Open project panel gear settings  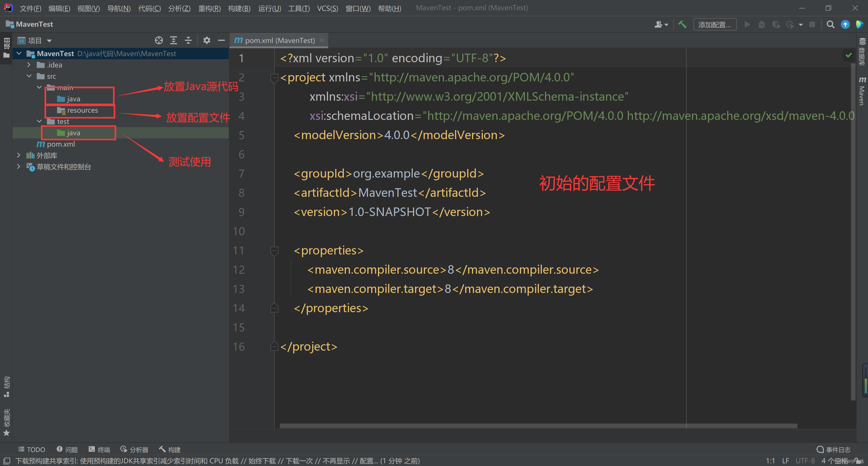207,40
